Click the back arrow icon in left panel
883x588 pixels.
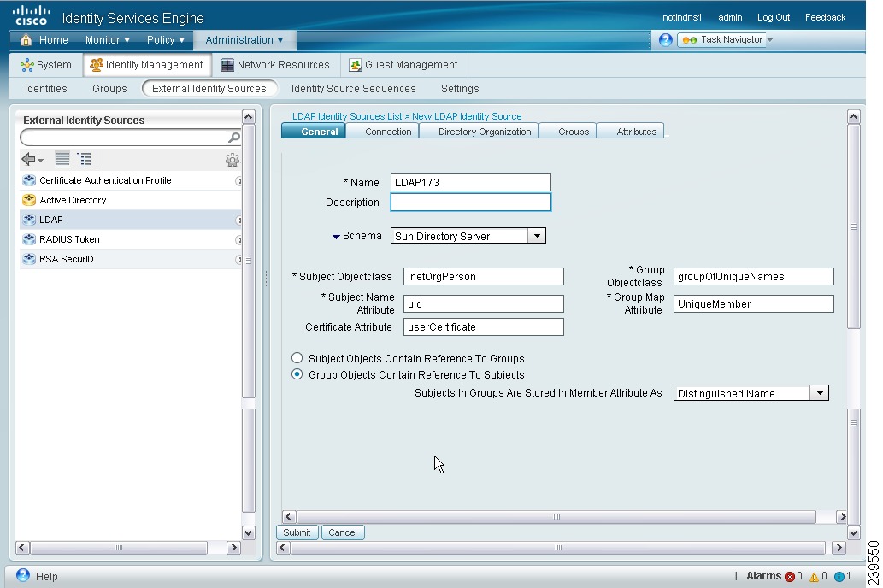[32, 159]
